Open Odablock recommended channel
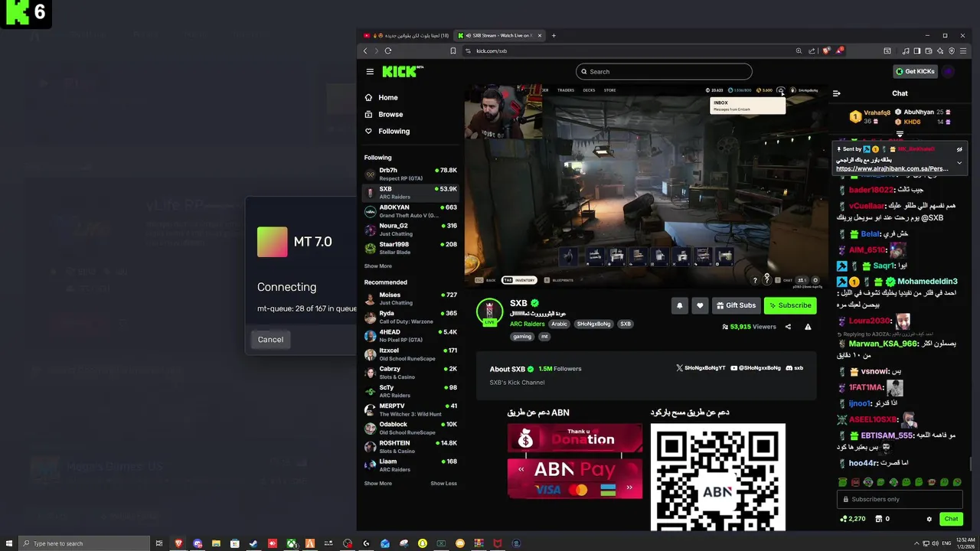Screen dimensions: 980x551 point(410,428)
